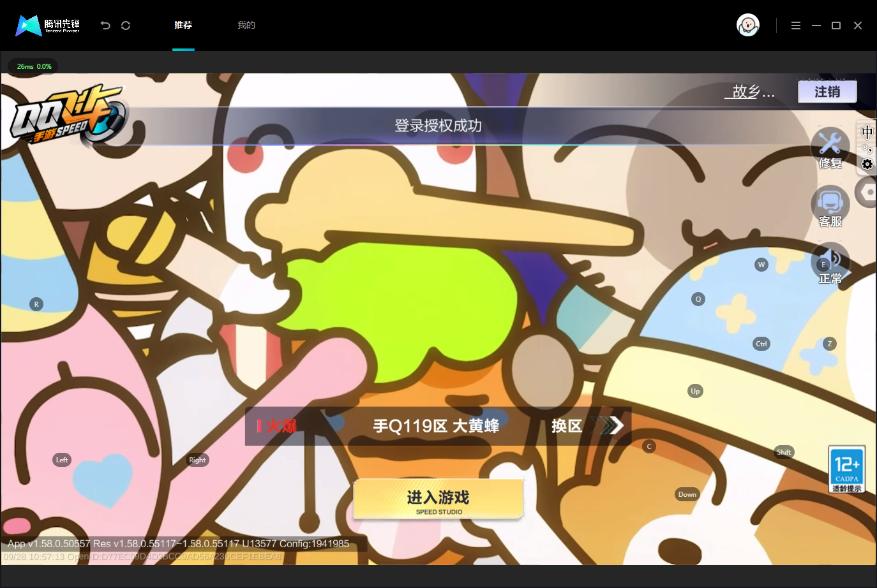The width and height of the screenshot is (877, 588).
Task: Click 进入游戏 to enter the game
Action: 438,499
